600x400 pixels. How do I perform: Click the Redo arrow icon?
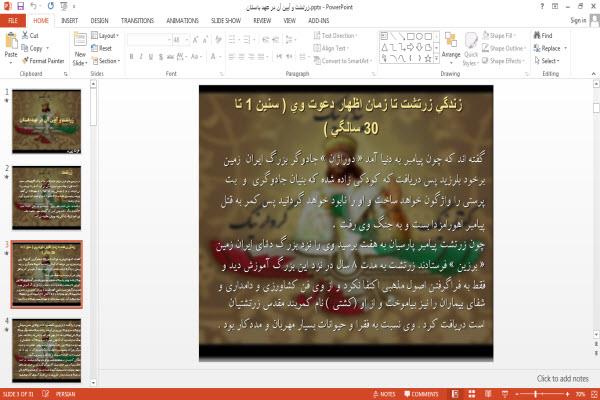51,6
